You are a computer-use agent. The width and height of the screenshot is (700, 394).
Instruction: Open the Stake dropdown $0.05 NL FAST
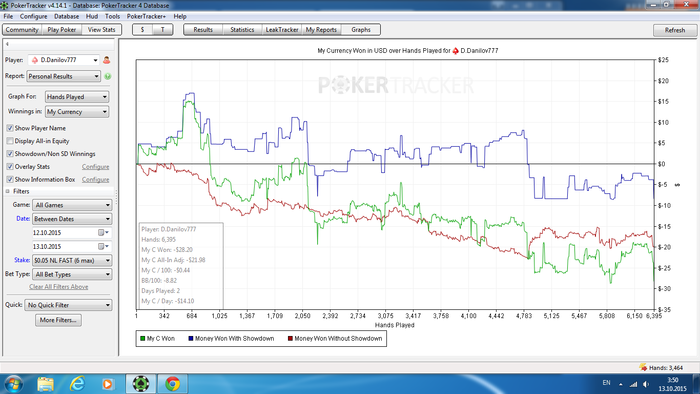[72, 260]
